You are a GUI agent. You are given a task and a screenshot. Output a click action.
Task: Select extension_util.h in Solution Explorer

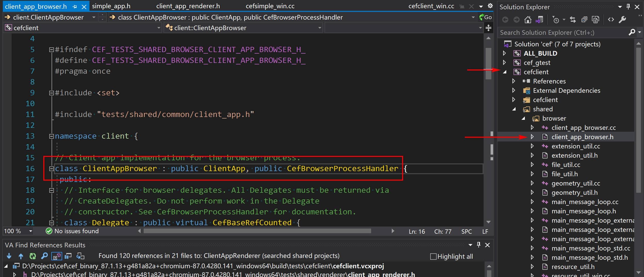tap(574, 155)
